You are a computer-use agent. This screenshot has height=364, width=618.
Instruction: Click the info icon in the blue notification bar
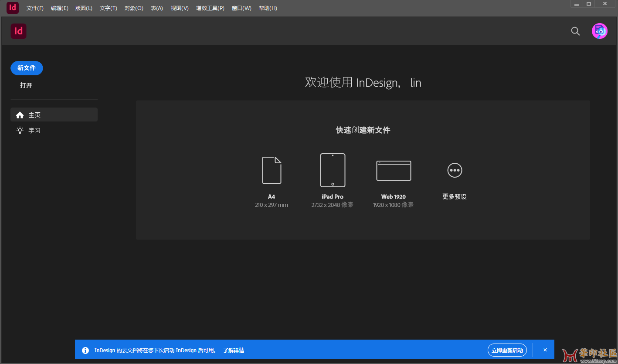(85, 351)
